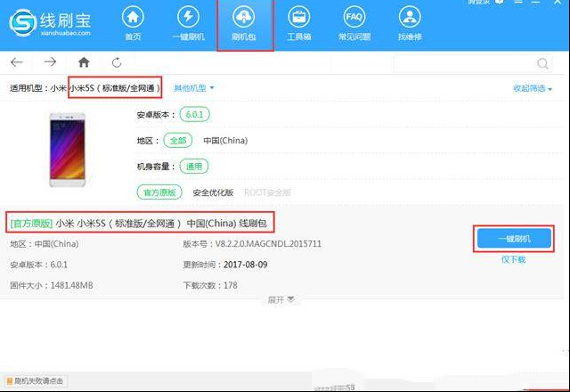570x392 pixels.
Task: Expand the 其他机型 dropdown
Action: pyautogui.click(x=193, y=88)
